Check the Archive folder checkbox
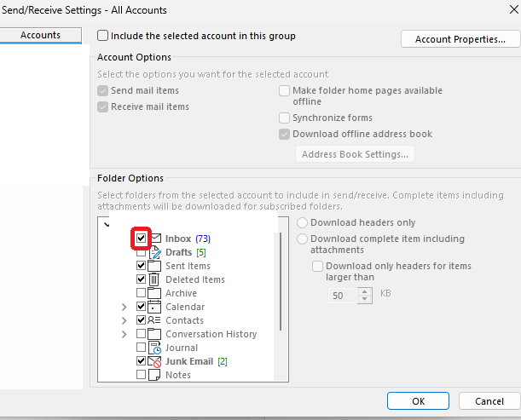The height and width of the screenshot is (420, 521). [142, 293]
